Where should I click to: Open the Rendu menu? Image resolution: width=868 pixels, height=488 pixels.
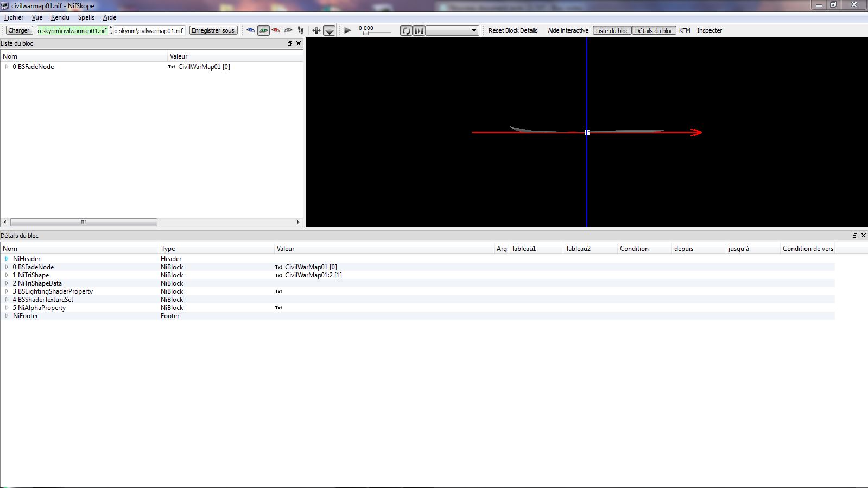click(60, 17)
